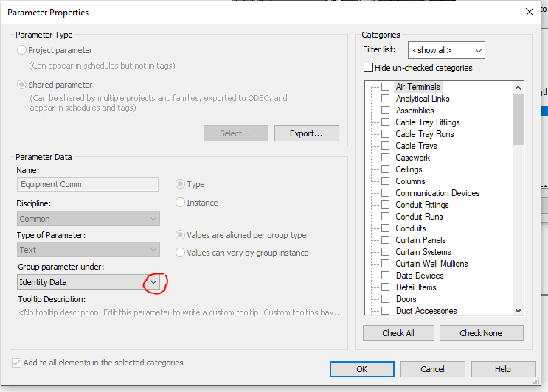Image resolution: width=548 pixels, height=392 pixels.
Task: Check the Curtain Wall Mullions category
Action: (x=385, y=264)
